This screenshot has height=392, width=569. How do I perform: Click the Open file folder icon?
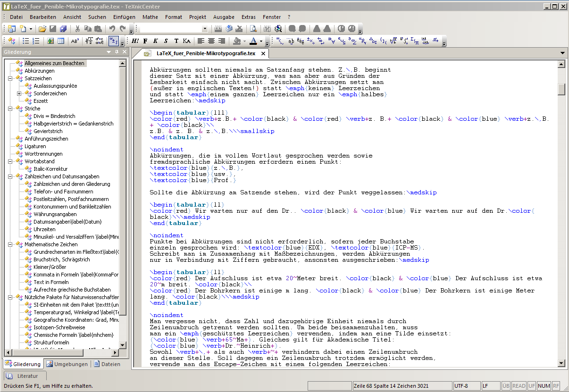click(42, 29)
